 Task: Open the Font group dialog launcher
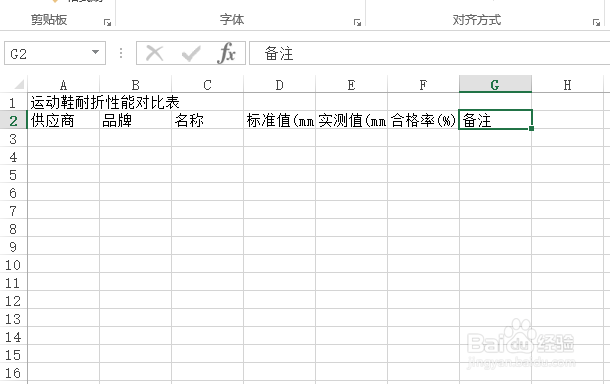357,23
